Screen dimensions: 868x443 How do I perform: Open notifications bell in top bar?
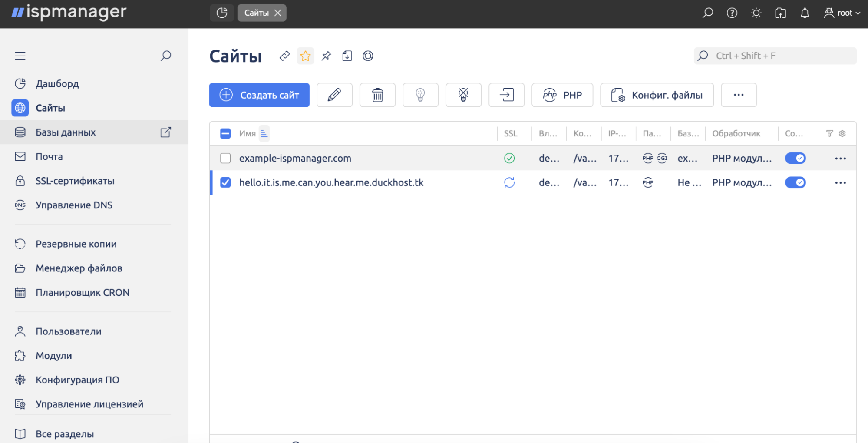coord(805,13)
